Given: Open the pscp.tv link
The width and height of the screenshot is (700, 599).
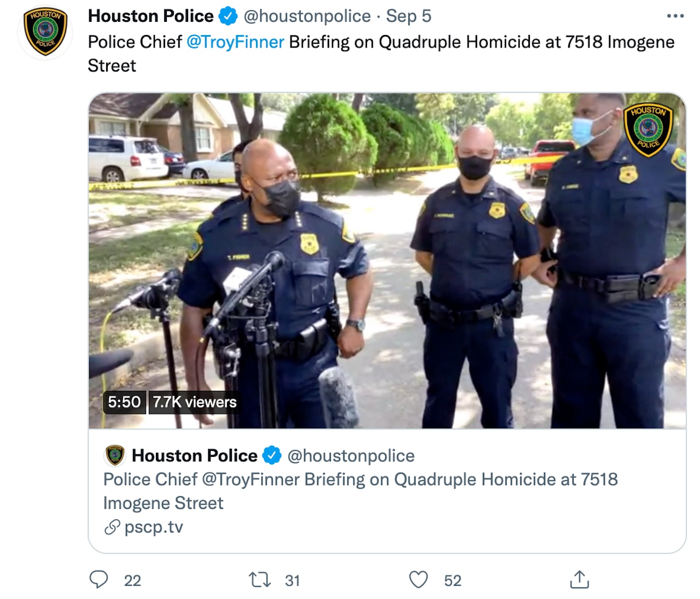Looking at the screenshot, I should coord(154,527).
